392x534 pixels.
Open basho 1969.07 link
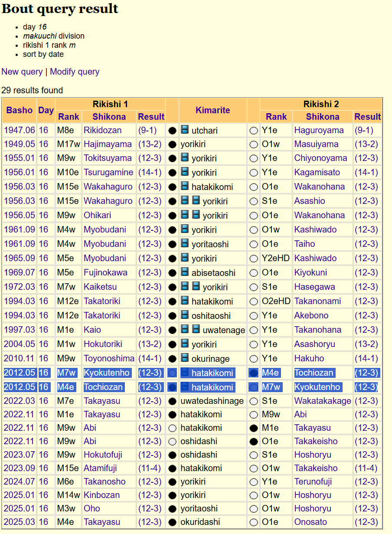[20, 272]
